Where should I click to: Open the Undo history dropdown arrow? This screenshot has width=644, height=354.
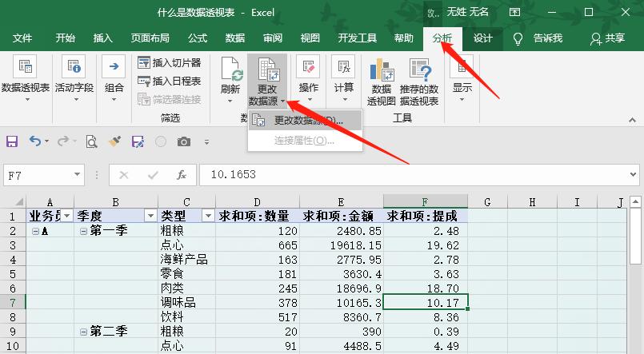47,141
